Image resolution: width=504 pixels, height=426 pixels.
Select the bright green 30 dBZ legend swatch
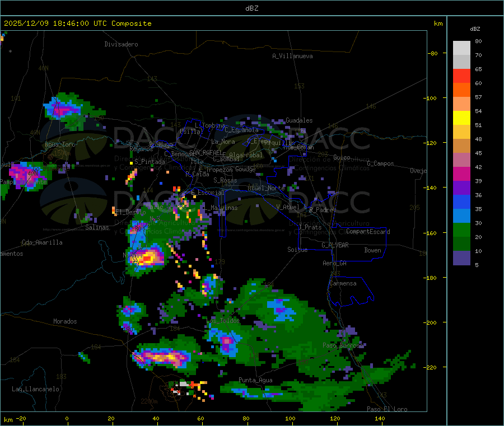pos(461,230)
